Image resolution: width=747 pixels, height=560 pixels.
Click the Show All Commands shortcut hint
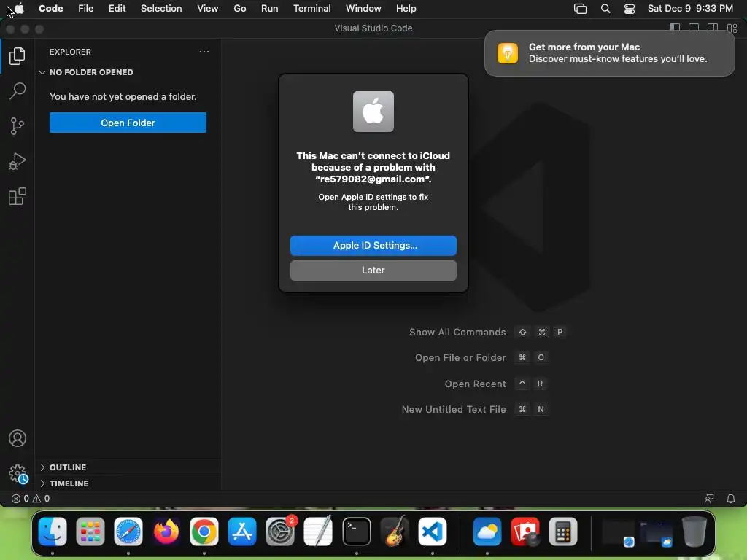click(x=488, y=332)
